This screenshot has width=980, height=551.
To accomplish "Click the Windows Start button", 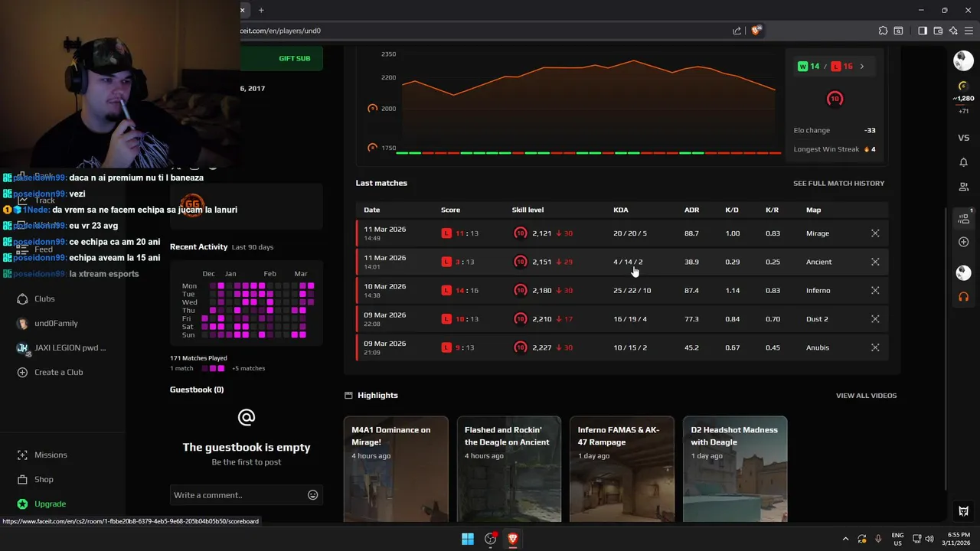I will tap(467, 539).
